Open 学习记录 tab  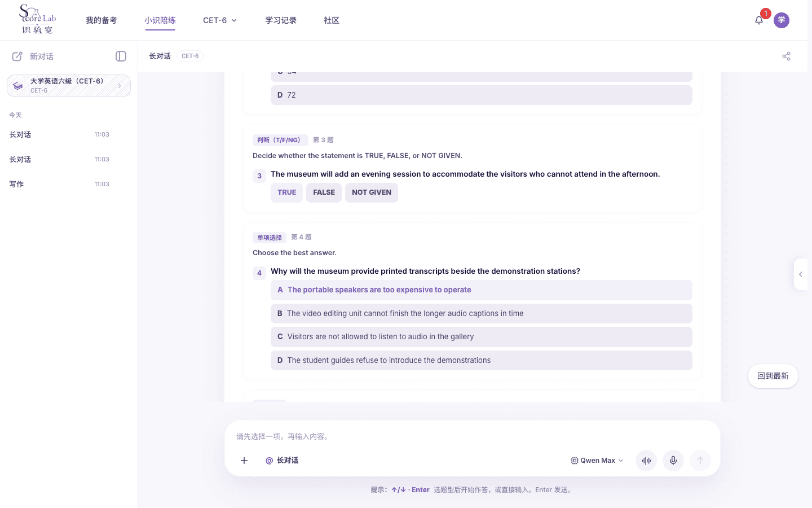(x=281, y=20)
